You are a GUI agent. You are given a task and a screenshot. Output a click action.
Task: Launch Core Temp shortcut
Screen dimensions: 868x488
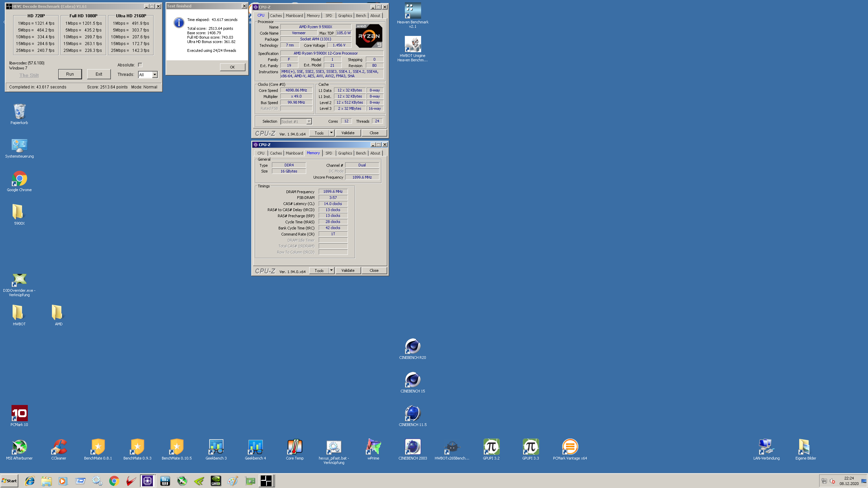(x=295, y=449)
